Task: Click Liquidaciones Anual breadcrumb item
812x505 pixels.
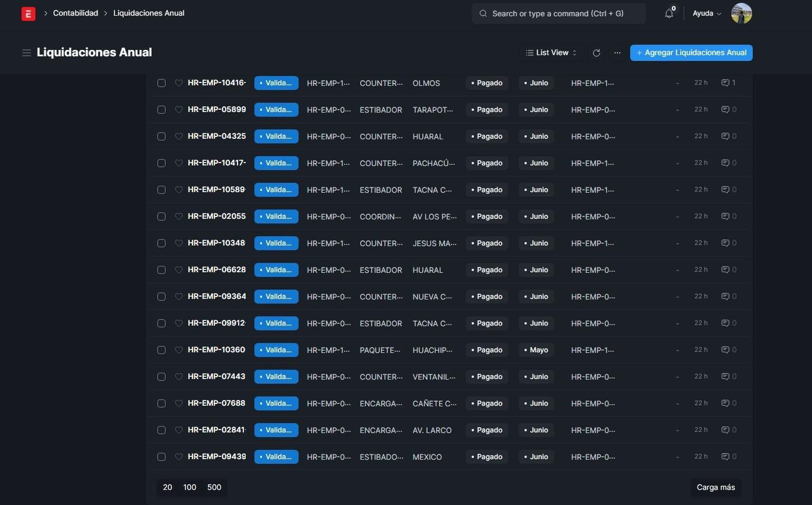Action: (x=149, y=13)
